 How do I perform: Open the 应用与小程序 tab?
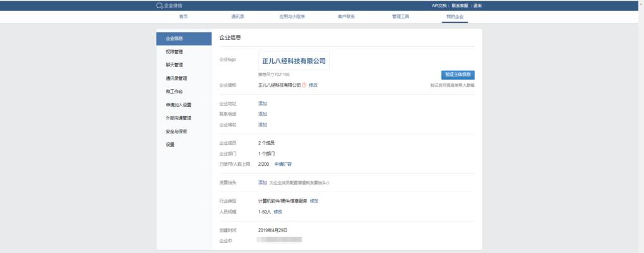[292, 17]
